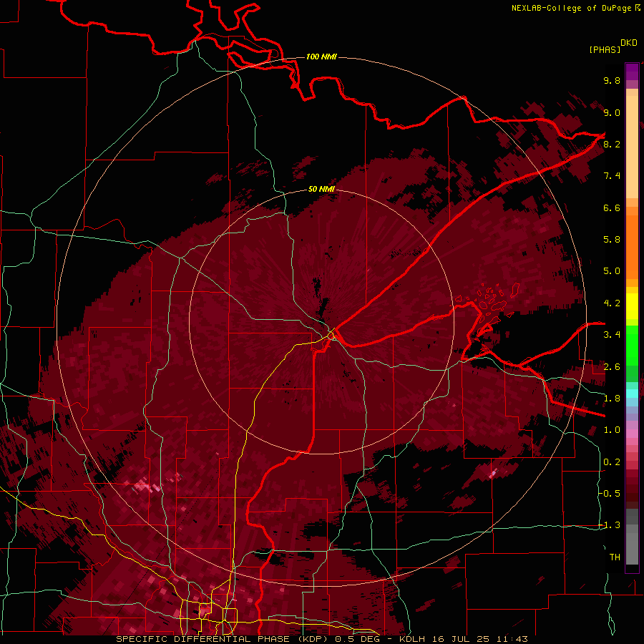Click the -0.5 value on the color scale
The height and width of the screenshot is (644, 644).
point(610,494)
